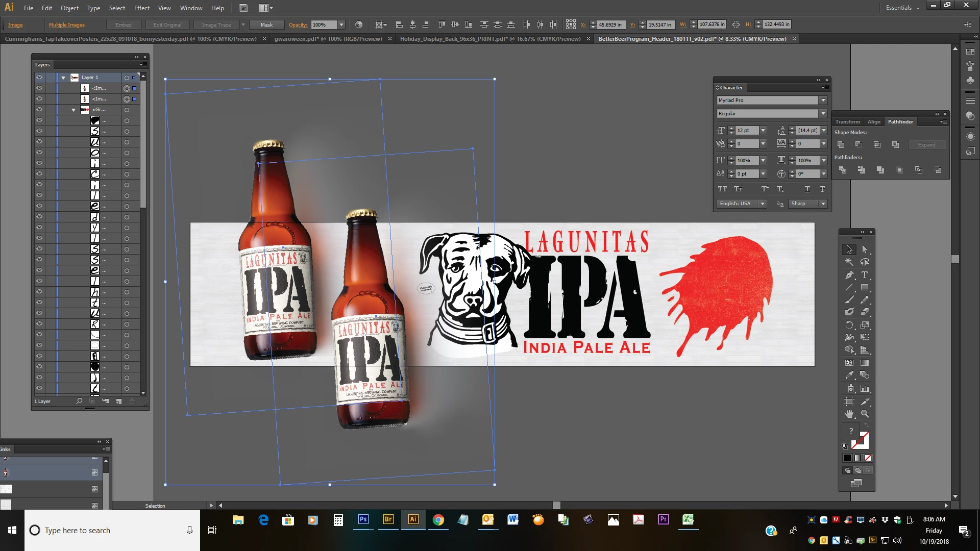980x551 pixels.
Task: Pick the Zoom tool
Action: (865, 414)
